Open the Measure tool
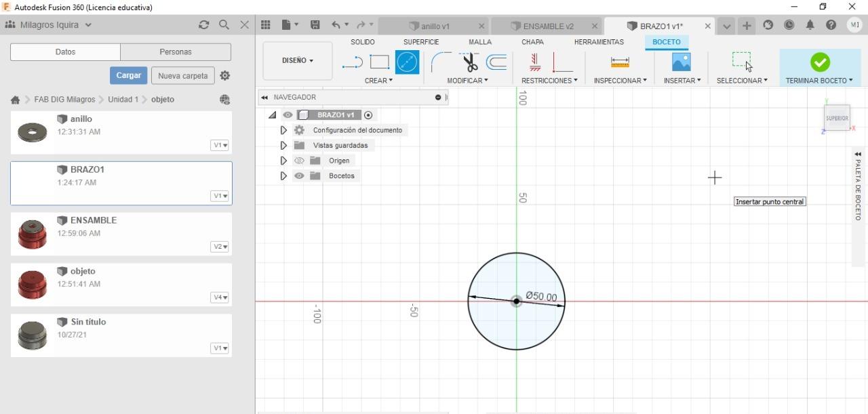This screenshot has width=868, height=414. [x=620, y=62]
